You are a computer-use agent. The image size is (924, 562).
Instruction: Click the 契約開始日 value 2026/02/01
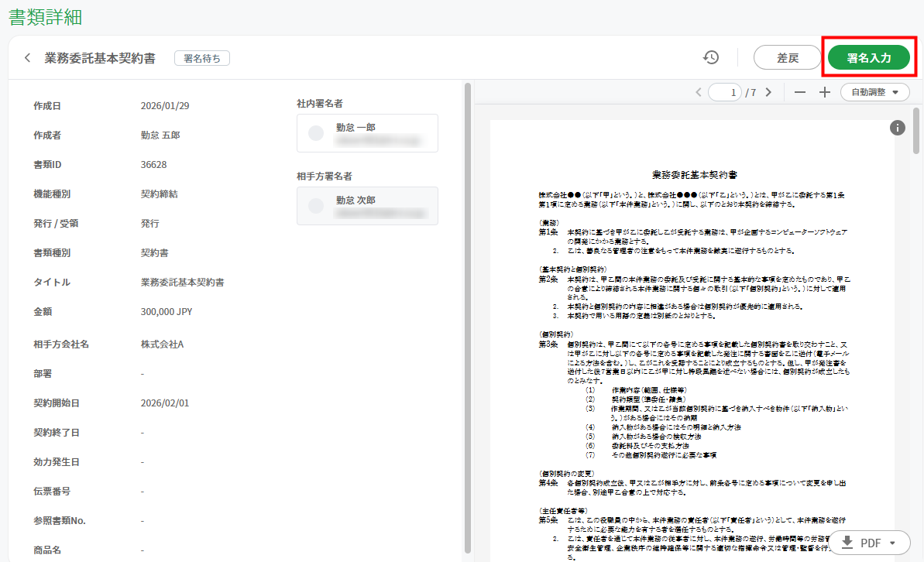click(x=165, y=403)
